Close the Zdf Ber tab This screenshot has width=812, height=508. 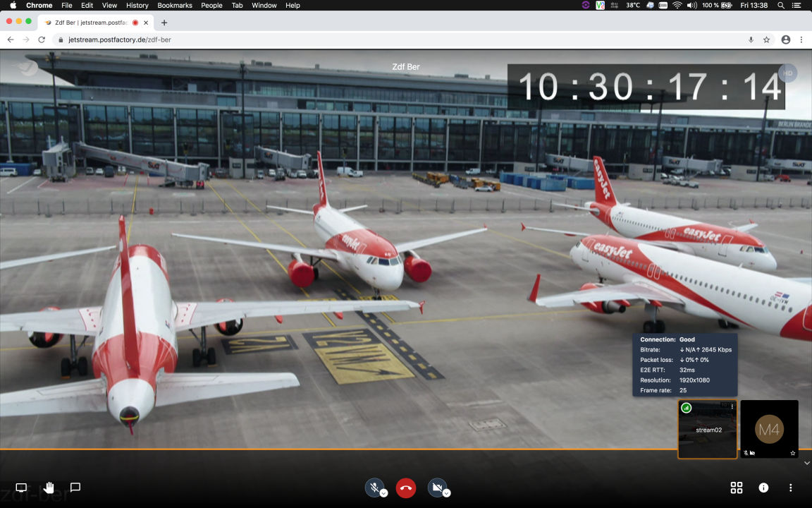click(x=146, y=23)
